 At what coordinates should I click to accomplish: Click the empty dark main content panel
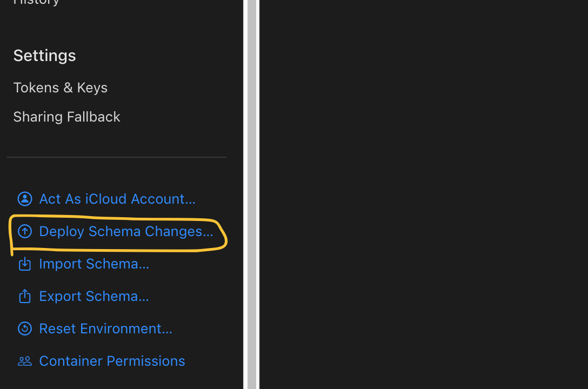[x=424, y=194]
